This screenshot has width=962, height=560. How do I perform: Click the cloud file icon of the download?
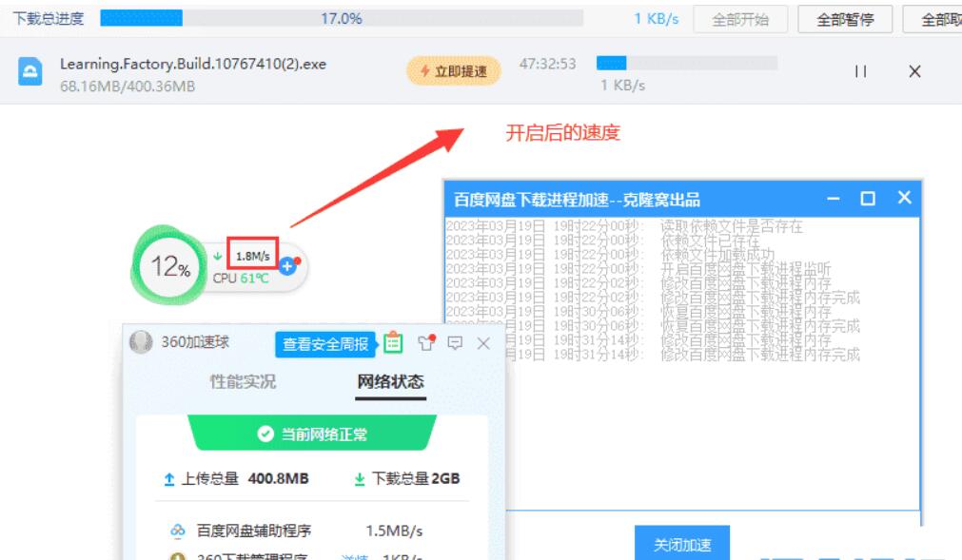(x=30, y=71)
